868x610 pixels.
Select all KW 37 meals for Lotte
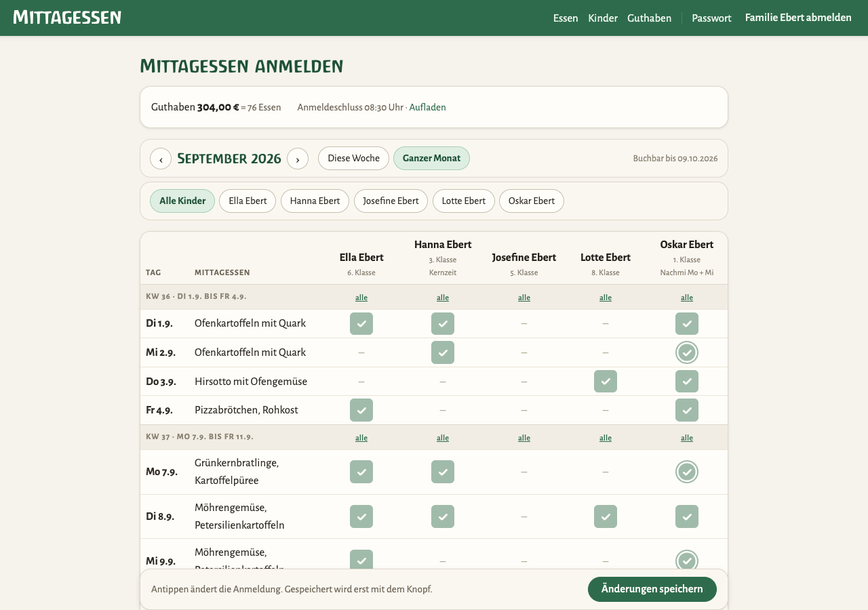(x=606, y=438)
